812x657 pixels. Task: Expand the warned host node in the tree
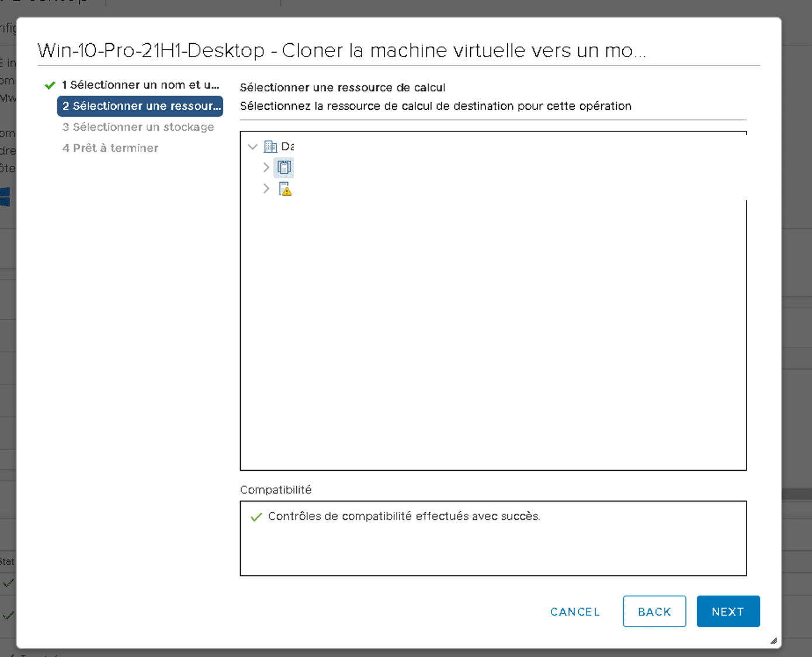coord(266,188)
